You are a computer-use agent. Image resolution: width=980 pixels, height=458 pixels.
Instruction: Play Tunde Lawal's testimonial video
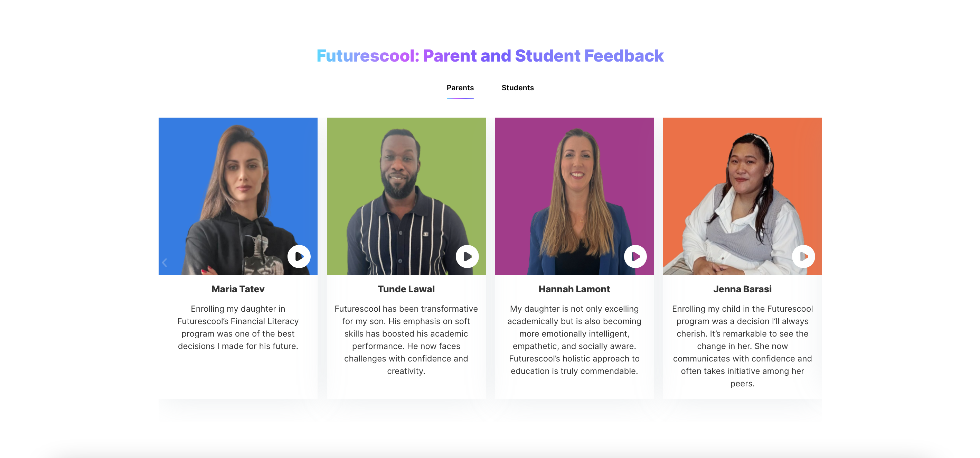467,256
